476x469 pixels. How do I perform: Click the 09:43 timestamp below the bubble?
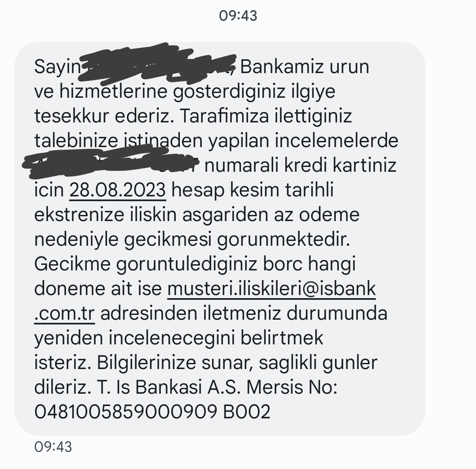53,447
